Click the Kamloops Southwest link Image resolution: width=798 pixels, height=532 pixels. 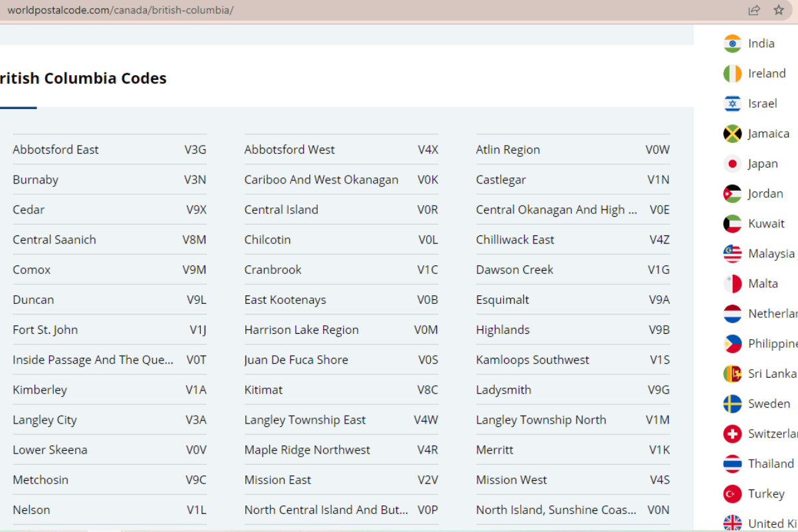(x=532, y=360)
